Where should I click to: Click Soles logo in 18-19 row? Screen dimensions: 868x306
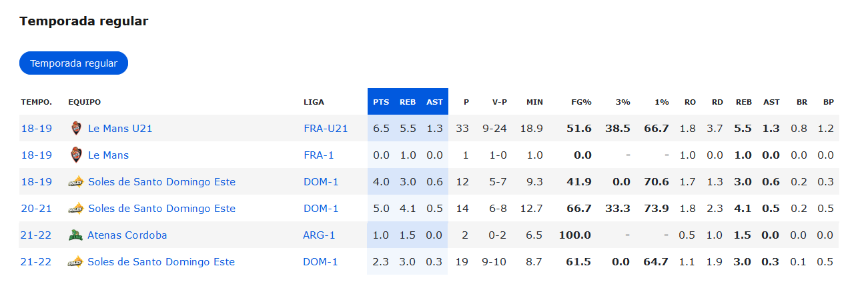(x=75, y=182)
